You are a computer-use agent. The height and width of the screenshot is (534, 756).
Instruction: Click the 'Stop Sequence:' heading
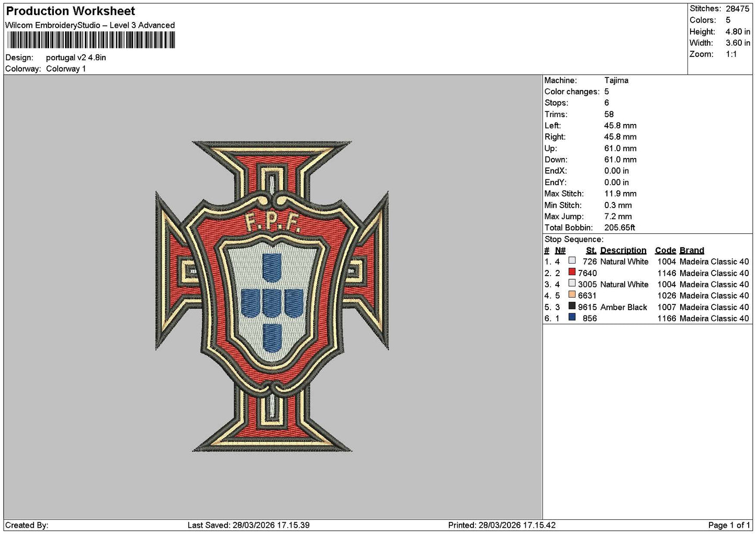[574, 240]
